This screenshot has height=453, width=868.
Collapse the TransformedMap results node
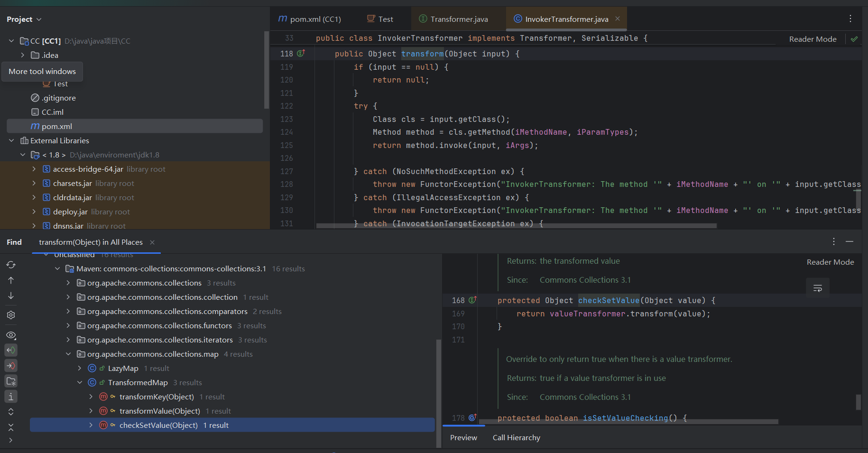coord(80,383)
